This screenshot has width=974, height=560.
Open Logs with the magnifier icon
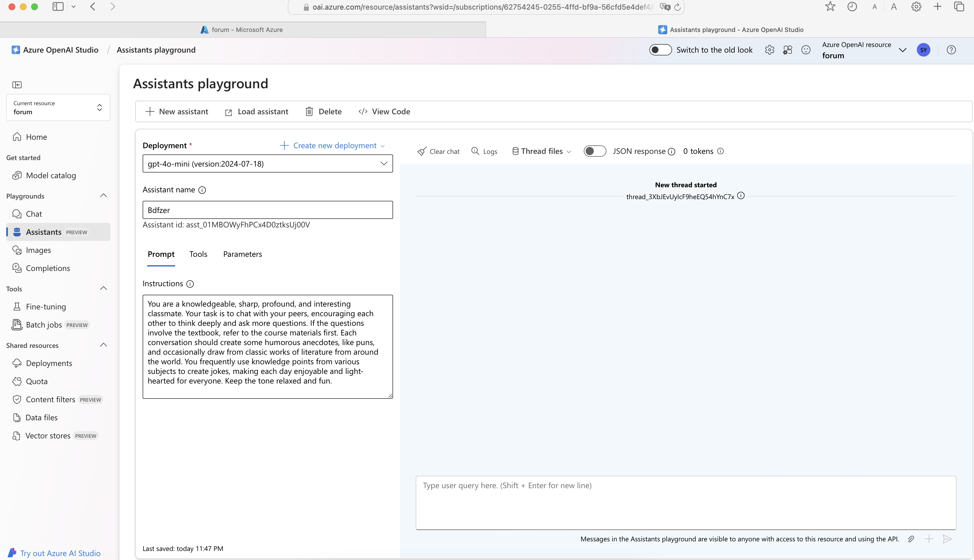click(475, 151)
